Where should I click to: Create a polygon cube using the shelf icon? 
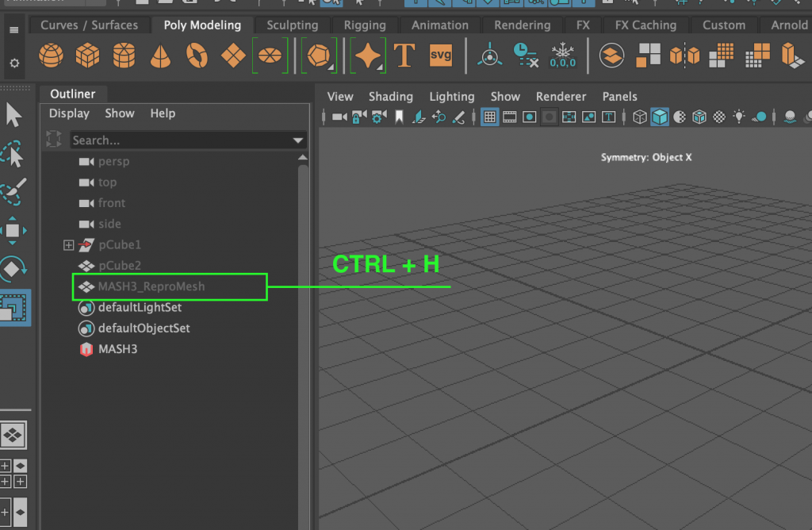pyautogui.click(x=87, y=56)
